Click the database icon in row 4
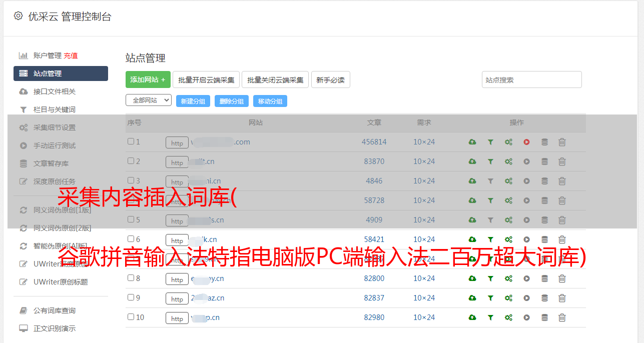 (544, 200)
